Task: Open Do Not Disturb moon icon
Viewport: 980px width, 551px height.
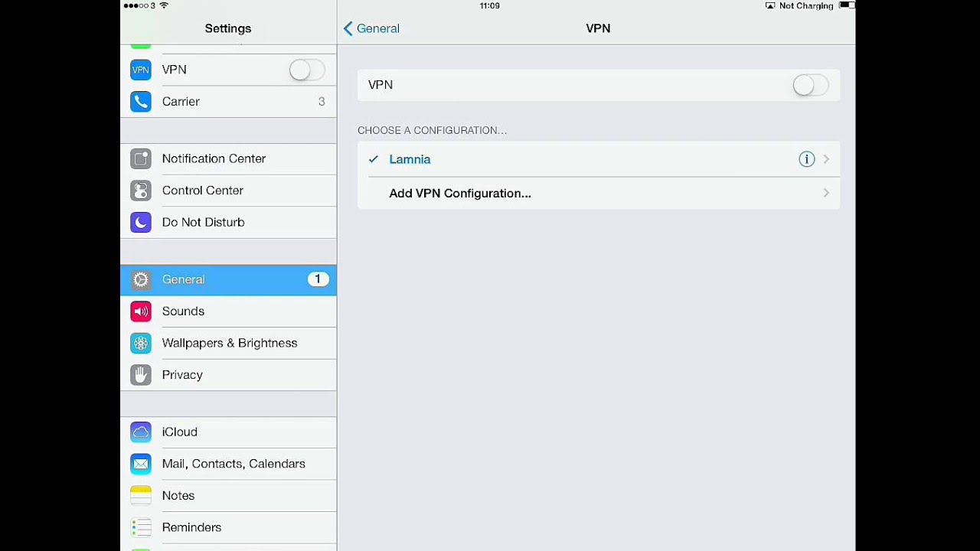Action: coord(141,223)
